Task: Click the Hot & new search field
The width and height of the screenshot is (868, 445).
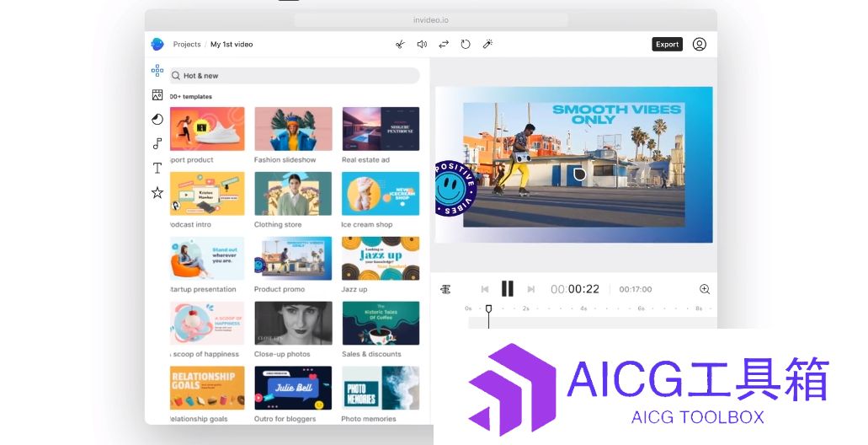Action: [x=294, y=76]
